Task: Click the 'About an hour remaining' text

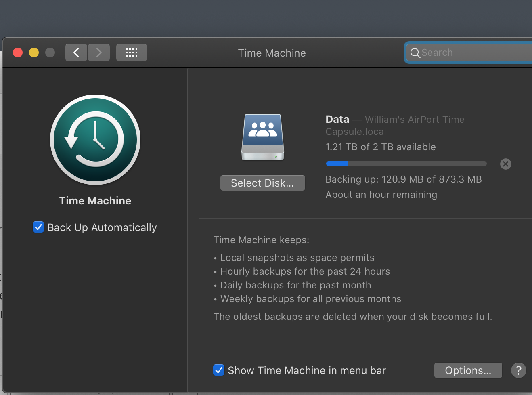Action: pos(381,195)
